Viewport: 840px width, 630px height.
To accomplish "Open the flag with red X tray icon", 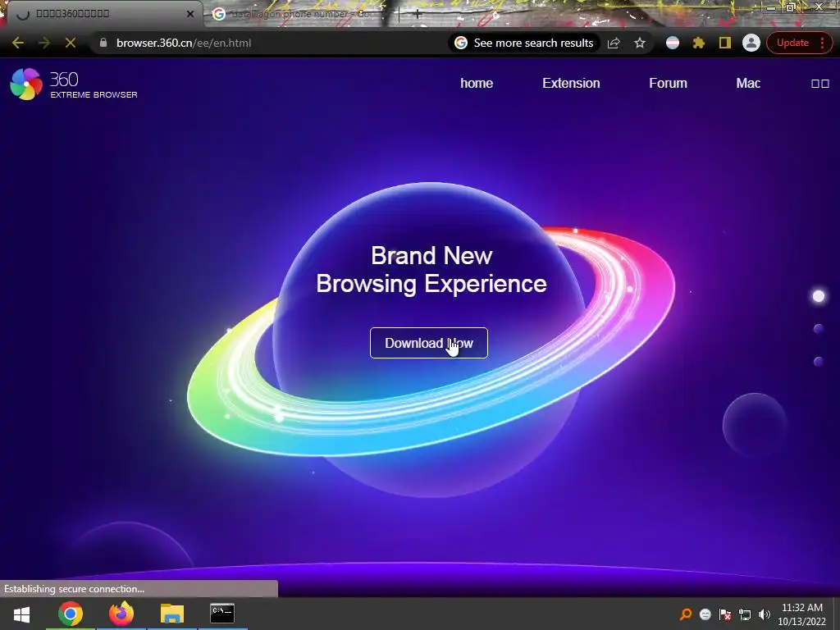I will [x=725, y=614].
